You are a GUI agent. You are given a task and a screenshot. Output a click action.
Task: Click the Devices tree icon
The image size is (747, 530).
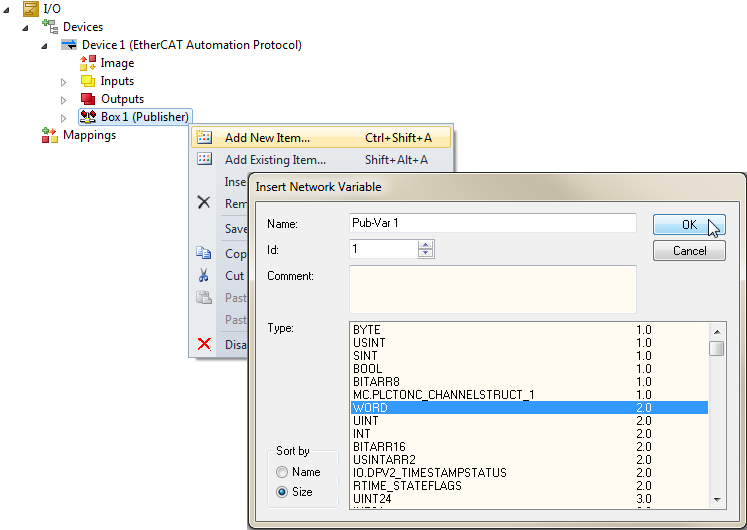click(x=50, y=27)
